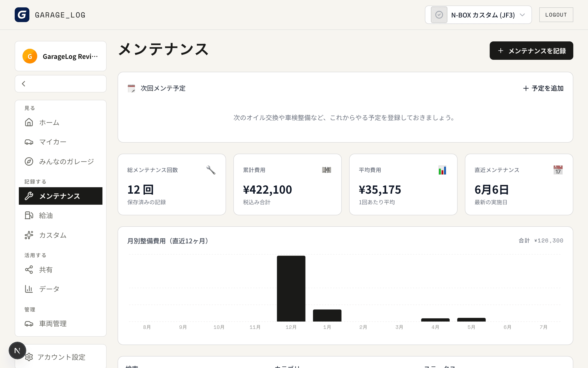Screen dimensions: 588x368
Task: Open 給油 in the sidebar
Action: (x=60, y=216)
